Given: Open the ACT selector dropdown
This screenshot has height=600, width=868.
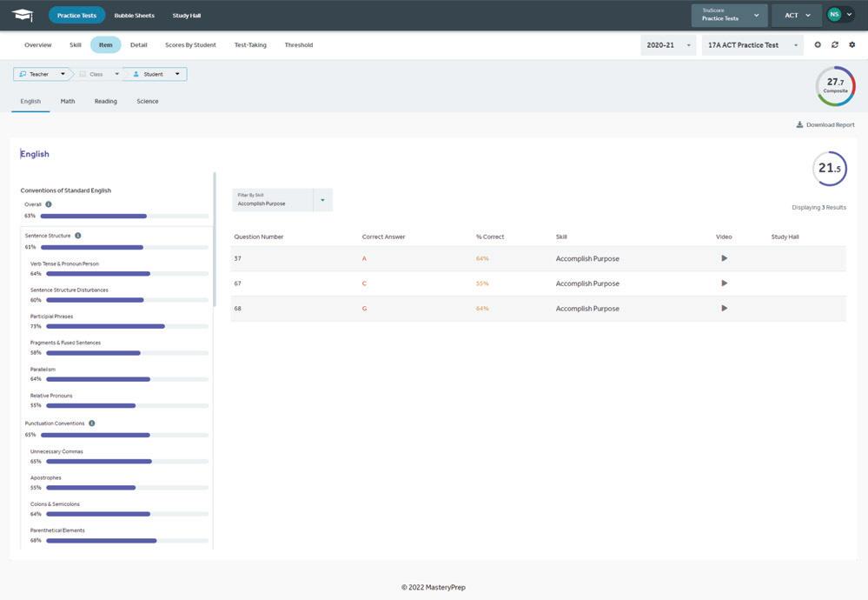Looking at the screenshot, I should point(797,15).
